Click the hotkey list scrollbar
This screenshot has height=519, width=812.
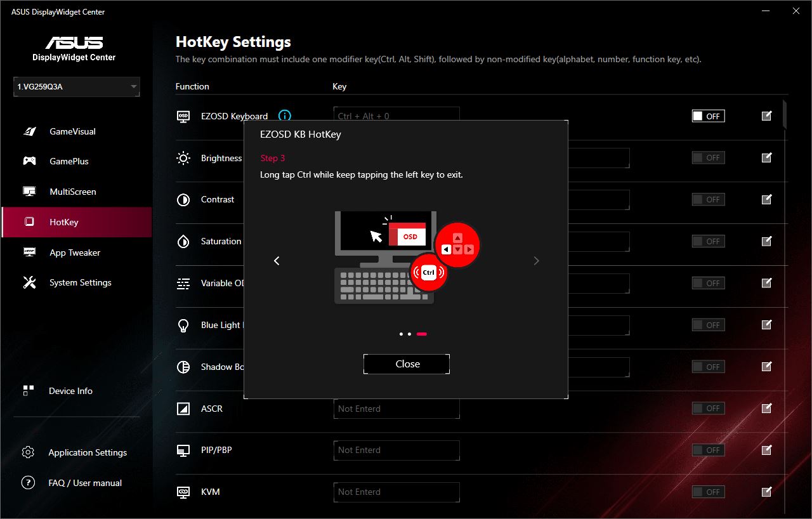(x=785, y=114)
